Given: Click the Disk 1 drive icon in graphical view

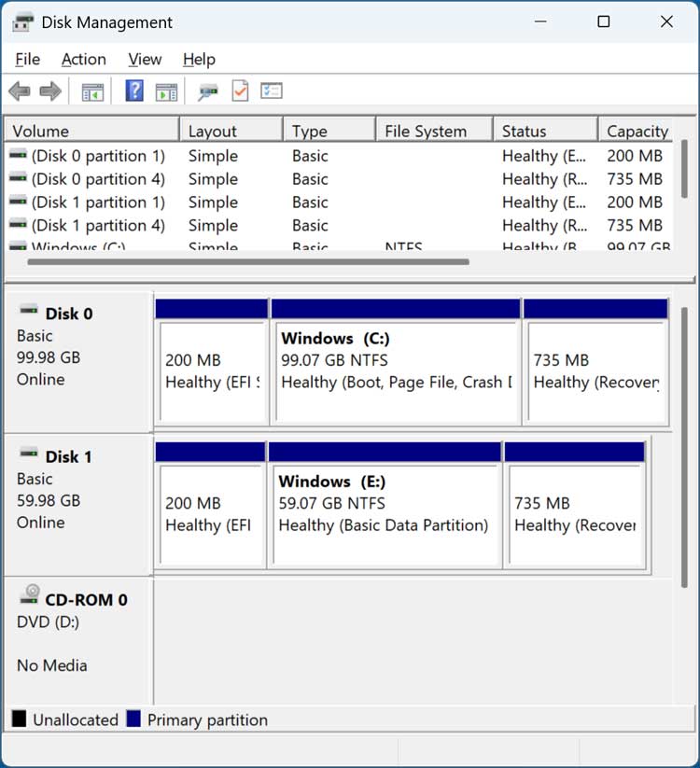Looking at the screenshot, I should 29,454.
